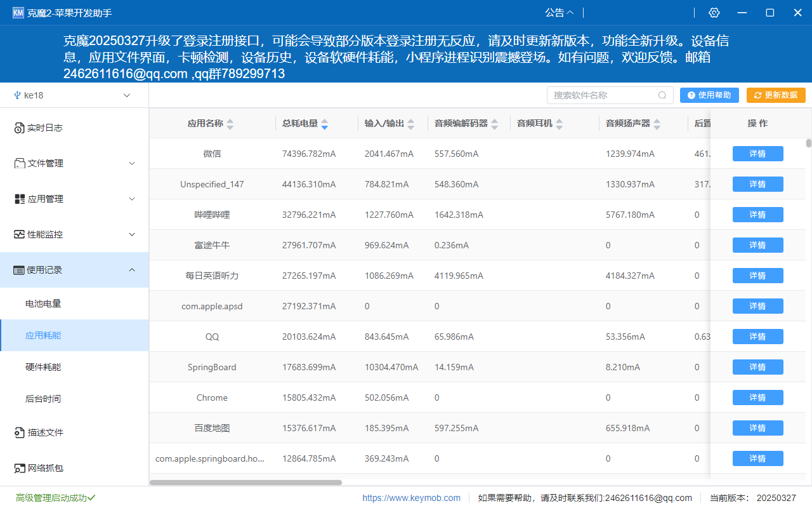Viewport: 812px width, 508px height.
Task: Open the https://www.keymob.com link
Action: [x=412, y=498]
